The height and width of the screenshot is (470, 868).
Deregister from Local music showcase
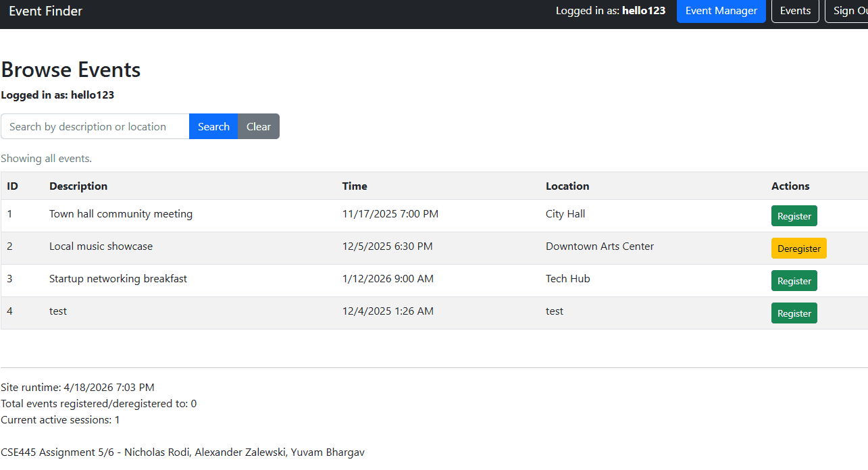point(799,249)
